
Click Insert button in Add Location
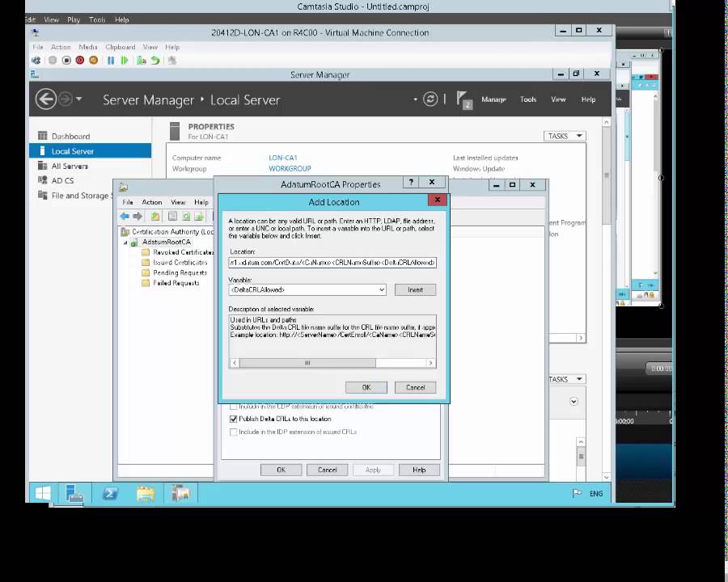click(415, 289)
